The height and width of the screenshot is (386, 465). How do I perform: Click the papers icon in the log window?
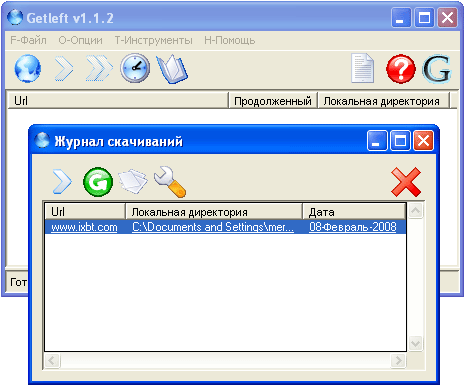pyautogui.click(x=133, y=182)
